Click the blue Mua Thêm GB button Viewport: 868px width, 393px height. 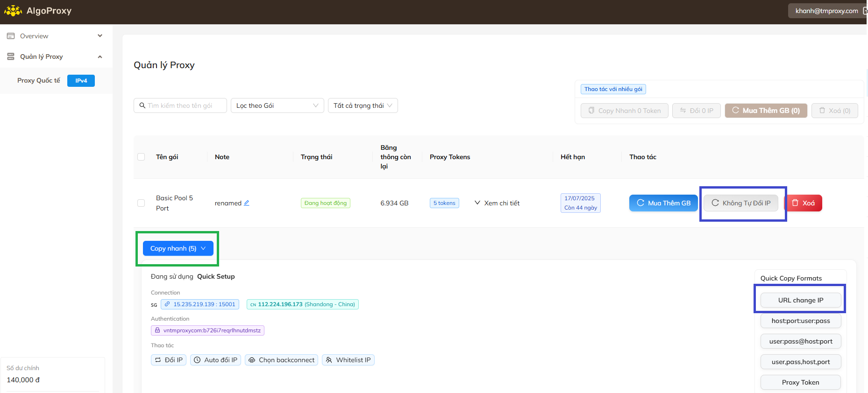click(663, 203)
